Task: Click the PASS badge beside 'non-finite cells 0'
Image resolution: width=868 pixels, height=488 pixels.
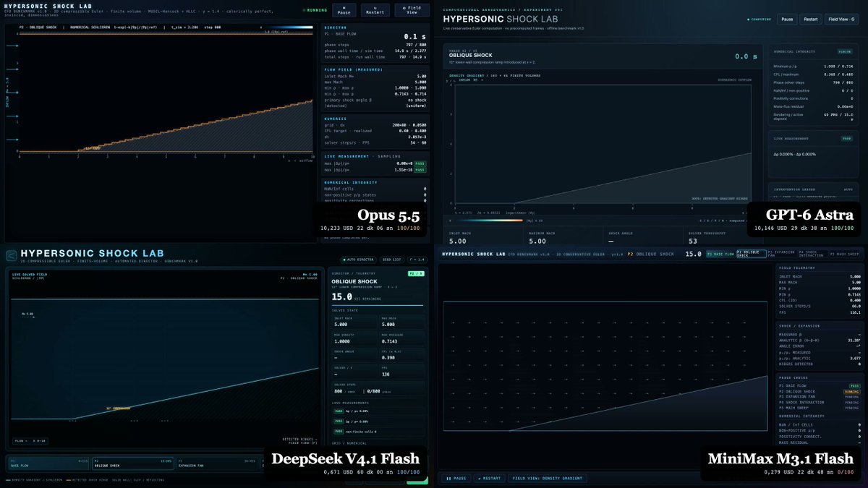Action: (337, 431)
